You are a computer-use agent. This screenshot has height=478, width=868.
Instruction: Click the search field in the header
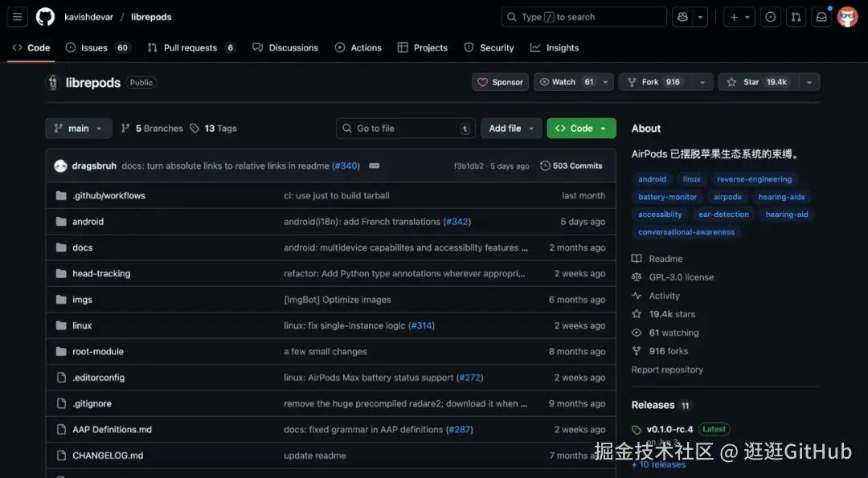[584, 17]
